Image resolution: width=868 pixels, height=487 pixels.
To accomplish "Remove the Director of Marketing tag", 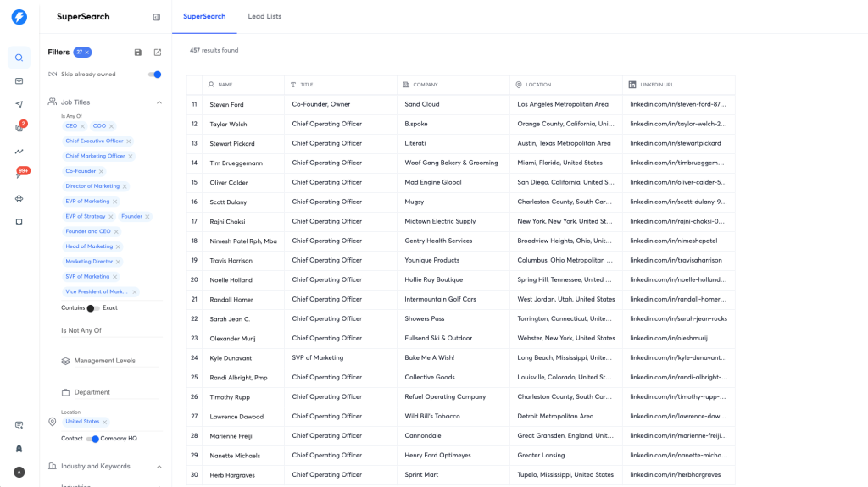I will pos(125,186).
